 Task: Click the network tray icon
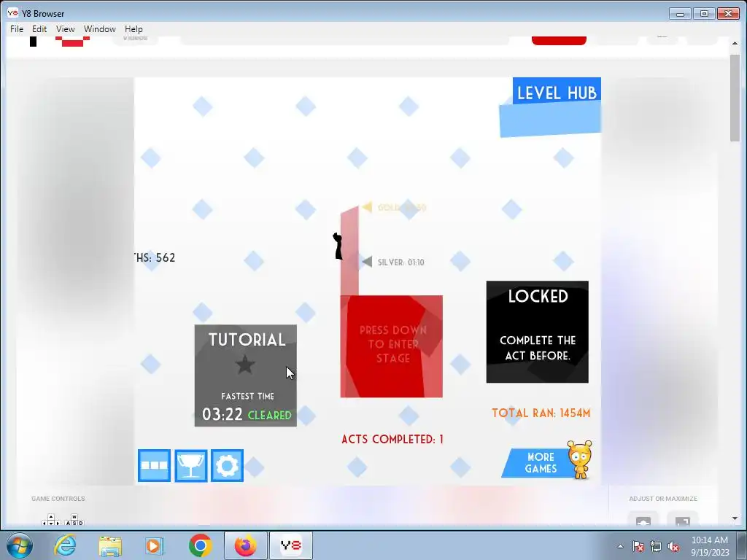pos(656,546)
